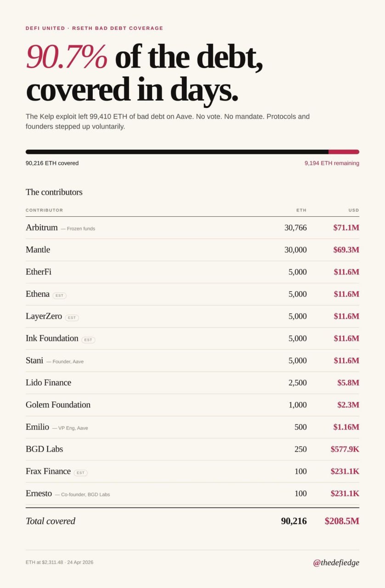
Task: Click the DEFI UNITED header tag line
Action: [94, 28]
